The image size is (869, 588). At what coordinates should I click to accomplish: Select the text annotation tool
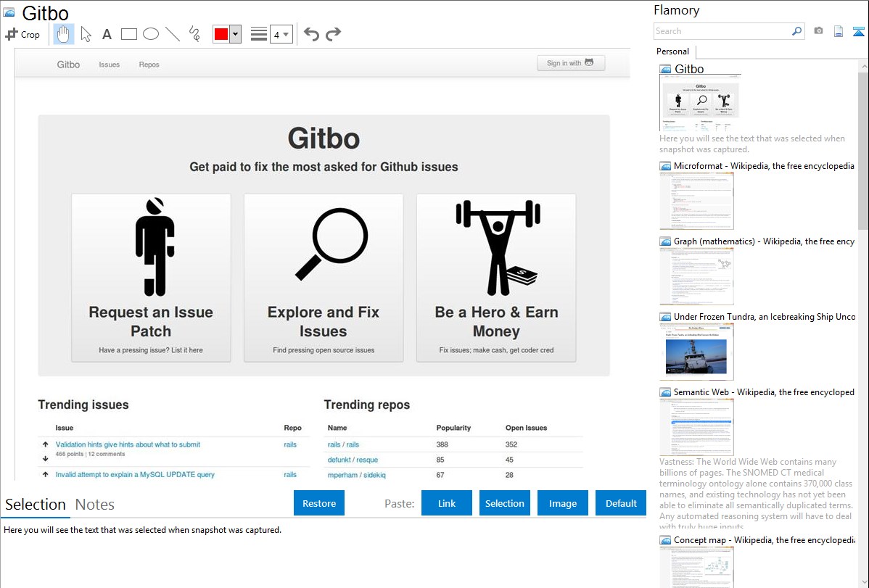(107, 34)
